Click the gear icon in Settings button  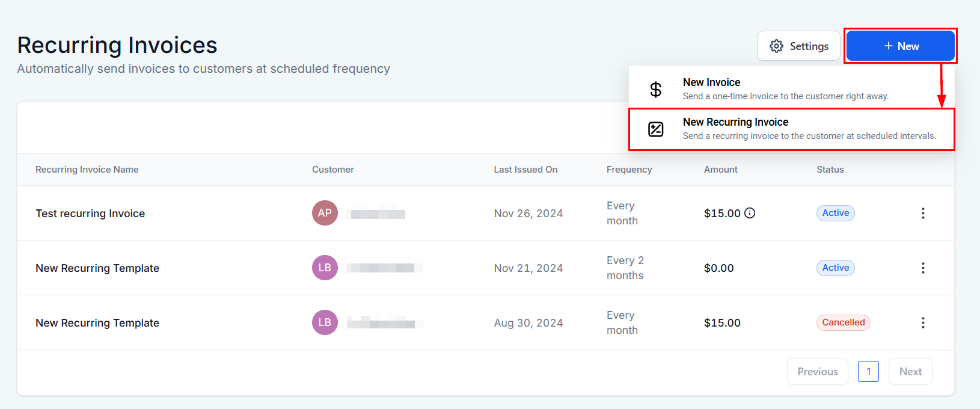click(776, 46)
